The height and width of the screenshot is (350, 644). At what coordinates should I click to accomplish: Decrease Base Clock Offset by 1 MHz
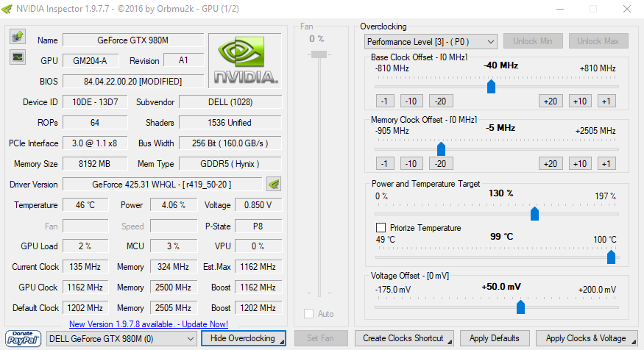(x=385, y=101)
